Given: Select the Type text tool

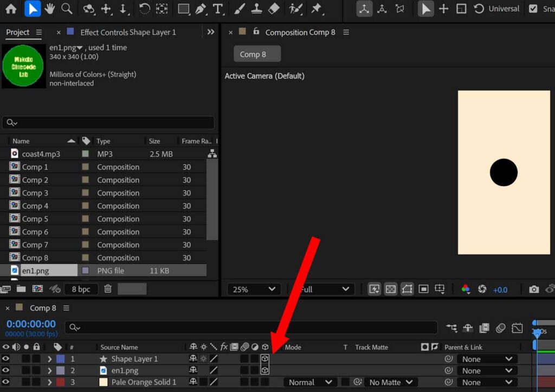Looking at the screenshot, I should 218,9.
